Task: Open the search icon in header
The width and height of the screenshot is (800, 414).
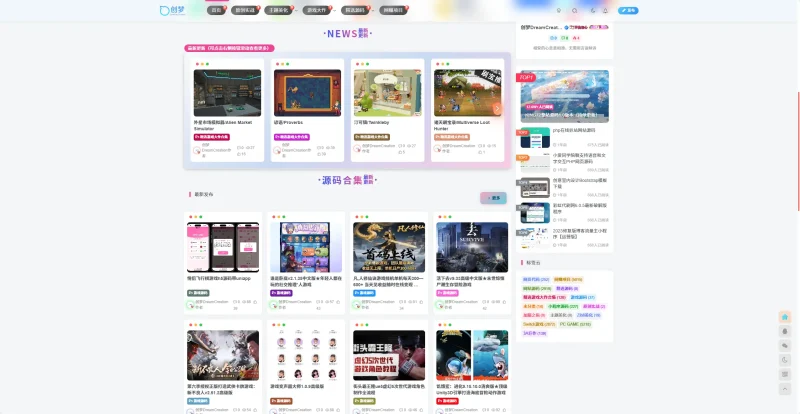Action: coord(575,11)
